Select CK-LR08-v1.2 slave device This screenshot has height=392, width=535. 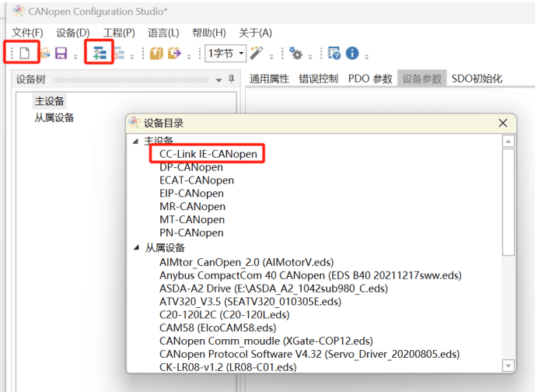pyautogui.click(x=228, y=367)
